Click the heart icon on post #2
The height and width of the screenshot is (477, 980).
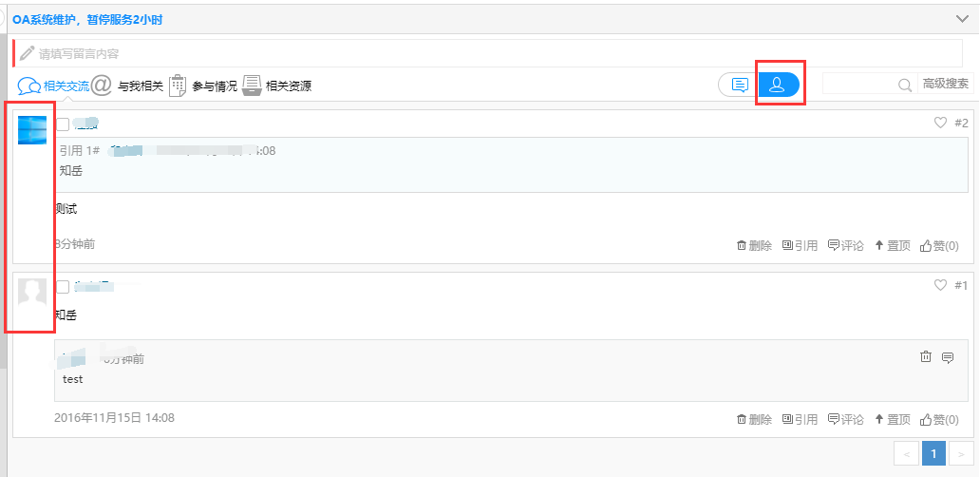941,123
